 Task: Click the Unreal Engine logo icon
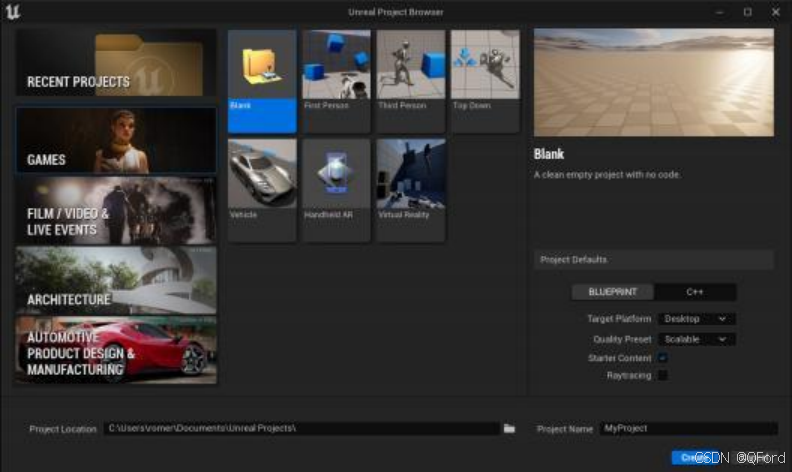coord(13,12)
